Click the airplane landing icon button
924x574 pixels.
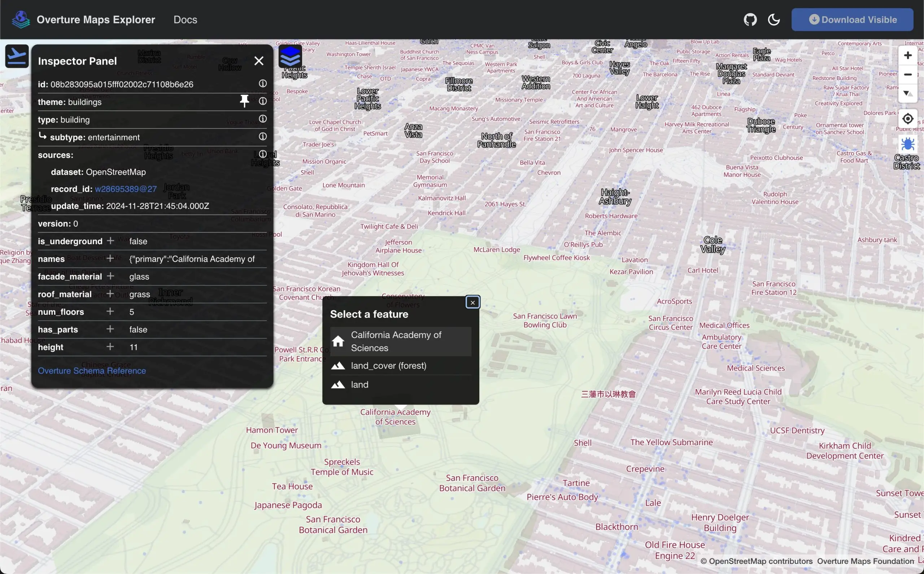(17, 56)
